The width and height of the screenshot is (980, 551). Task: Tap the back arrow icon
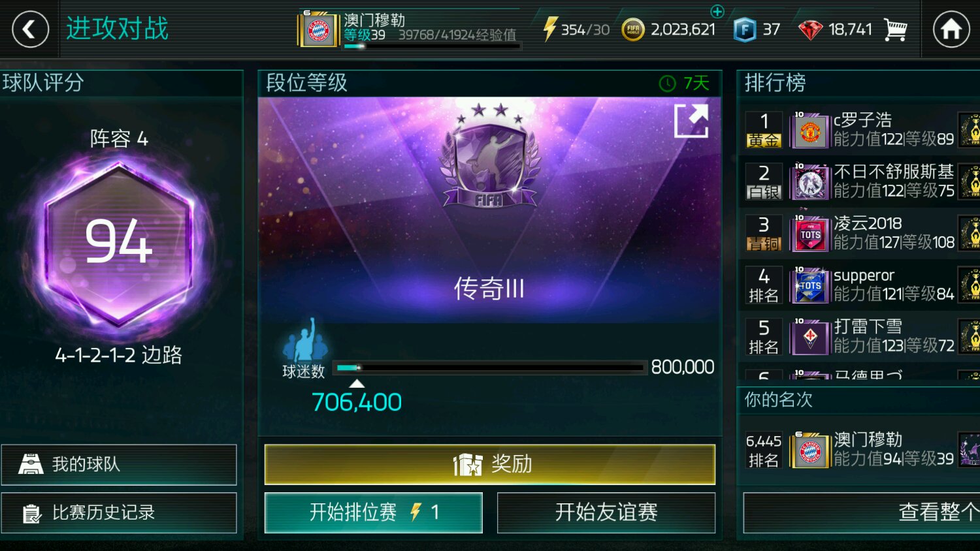30,29
